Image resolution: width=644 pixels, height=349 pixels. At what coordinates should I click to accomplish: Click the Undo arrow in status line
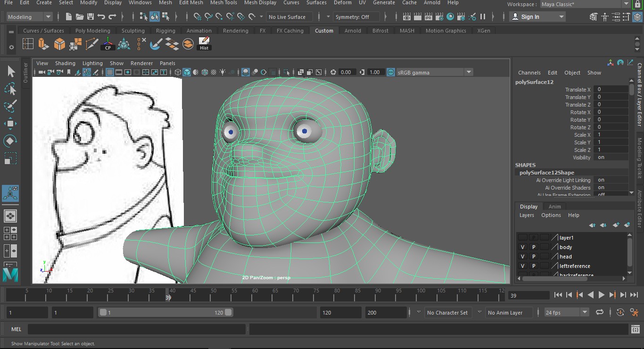click(101, 17)
